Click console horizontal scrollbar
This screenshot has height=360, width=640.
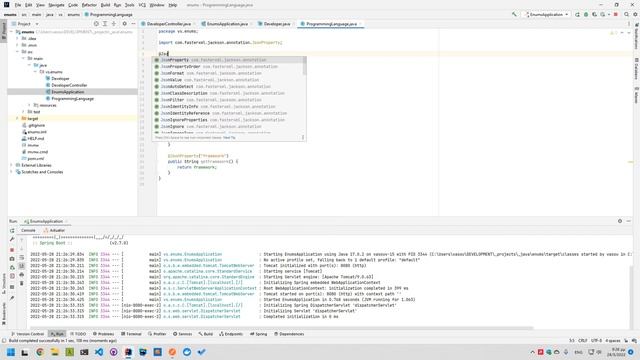tap(282, 328)
